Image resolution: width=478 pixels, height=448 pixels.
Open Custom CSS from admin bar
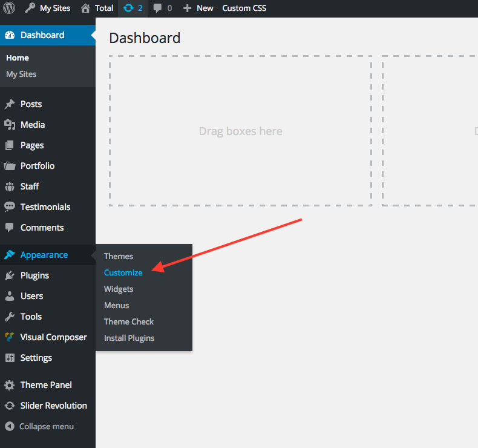click(x=244, y=8)
